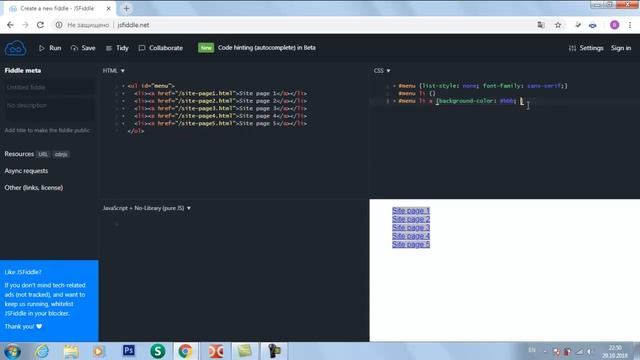Click the EN language indicator in tray
The image size is (640, 360).
[532, 350]
